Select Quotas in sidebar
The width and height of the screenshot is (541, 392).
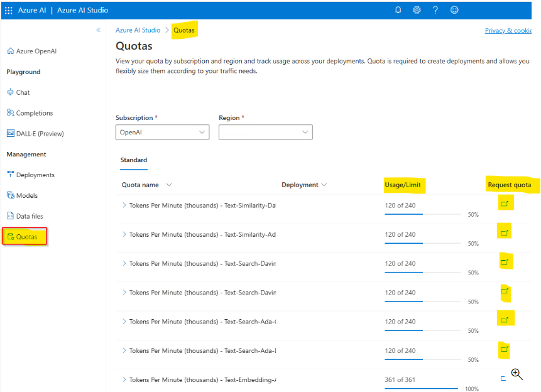(24, 236)
